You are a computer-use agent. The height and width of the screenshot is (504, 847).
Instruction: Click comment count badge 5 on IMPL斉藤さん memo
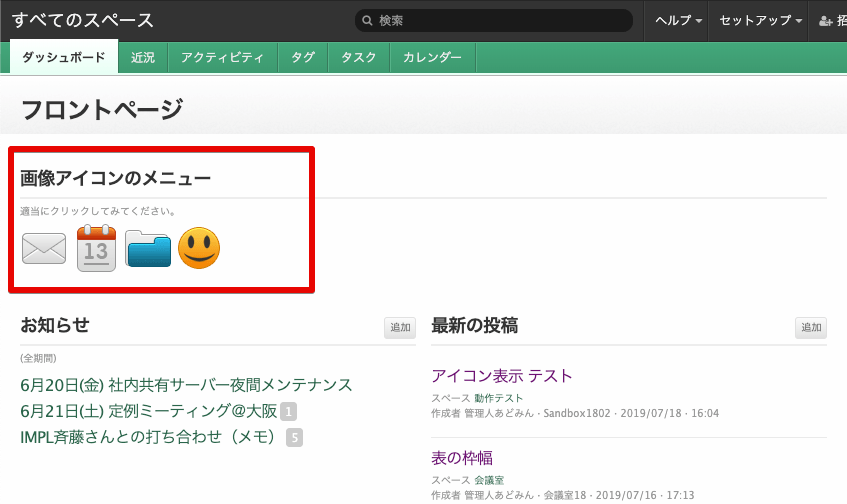(x=294, y=438)
